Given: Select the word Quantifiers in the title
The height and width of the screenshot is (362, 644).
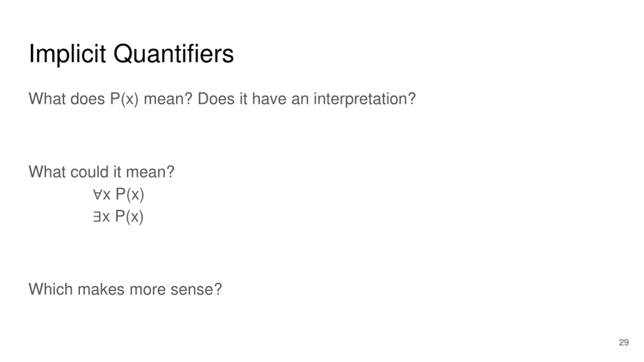Looking at the screenshot, I should click(174, 54).
